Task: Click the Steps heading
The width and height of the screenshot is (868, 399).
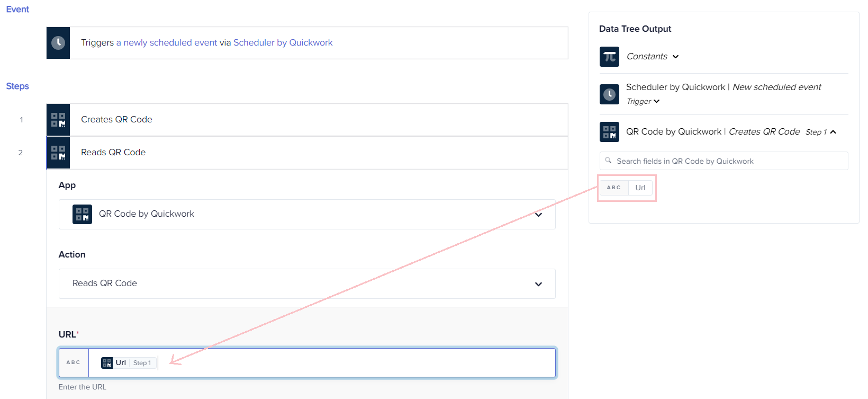Action: coord(17,86)
